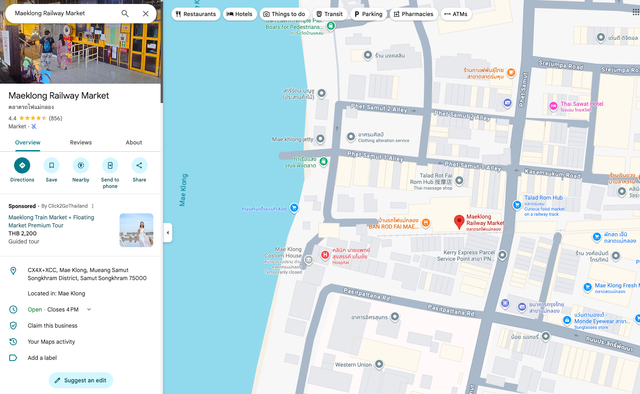Clear the search with the X icon
This screenshot has width=640, height=394.
tap(145, 13)
